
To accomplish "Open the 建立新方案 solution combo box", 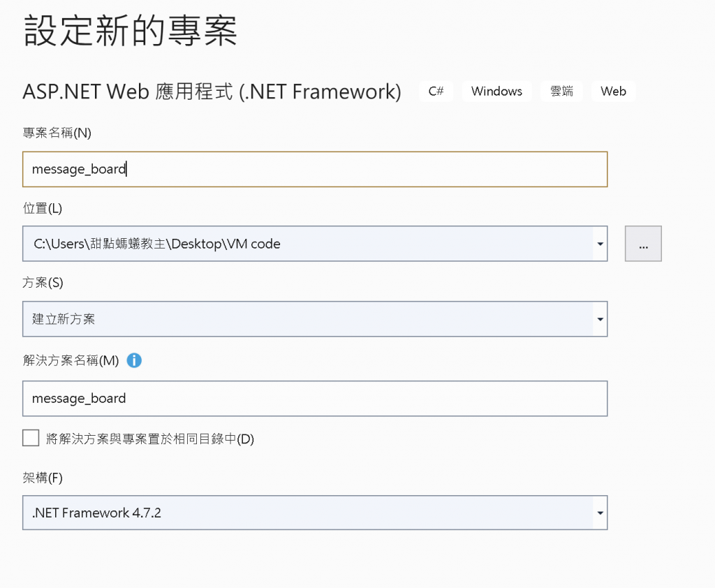I will pyautogui.click(x=315, y=319).
